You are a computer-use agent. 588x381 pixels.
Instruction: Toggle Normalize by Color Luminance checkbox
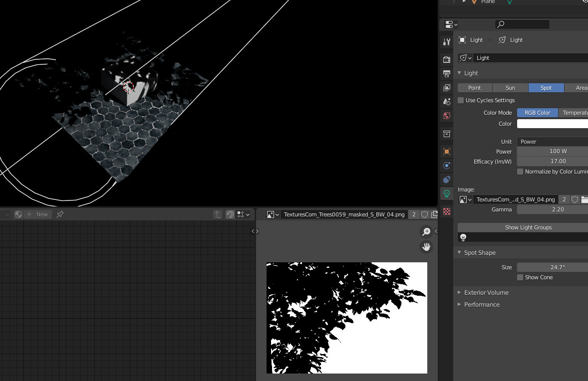[520, 172]
